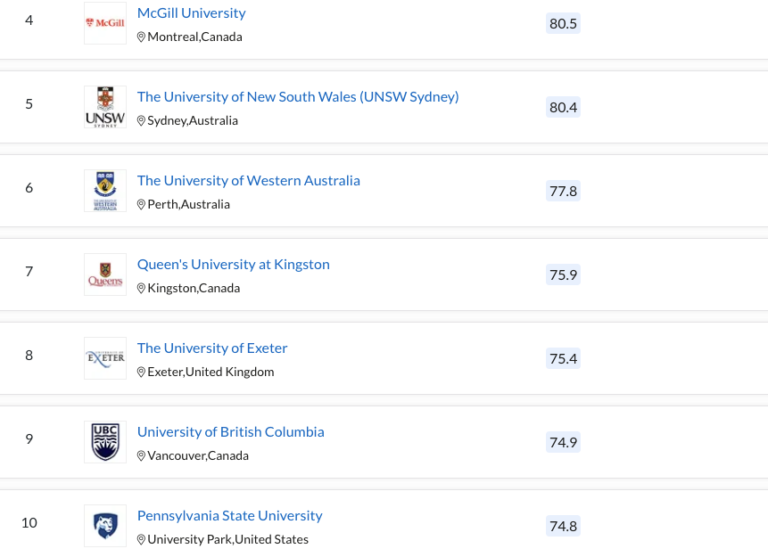Click the 74.9 score for British Columbia
This screenshot has height=557, width=768.
click(x=563, y=442)
